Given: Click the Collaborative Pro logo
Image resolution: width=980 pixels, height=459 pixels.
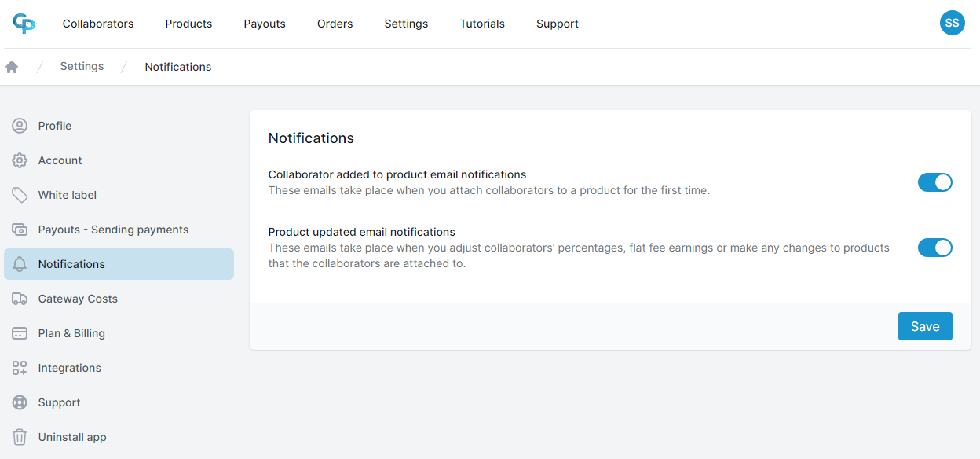Looking at the screenshot, I should point(24,24).
